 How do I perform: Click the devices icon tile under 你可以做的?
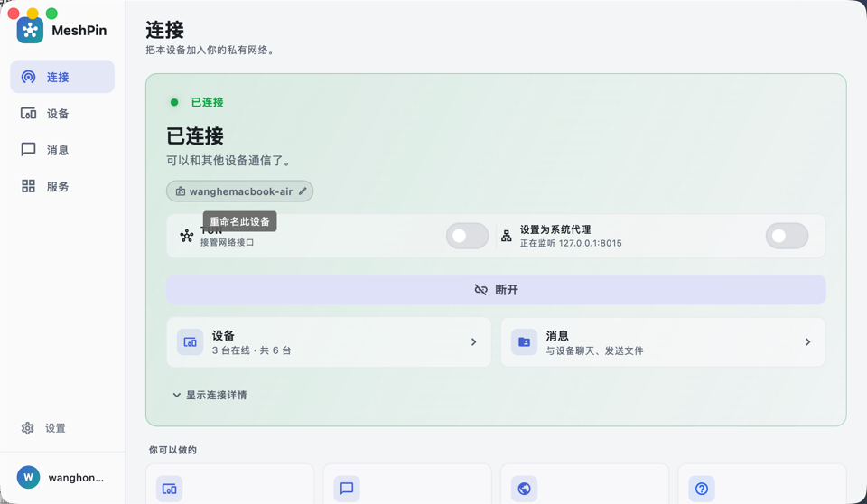click(169, 489)
